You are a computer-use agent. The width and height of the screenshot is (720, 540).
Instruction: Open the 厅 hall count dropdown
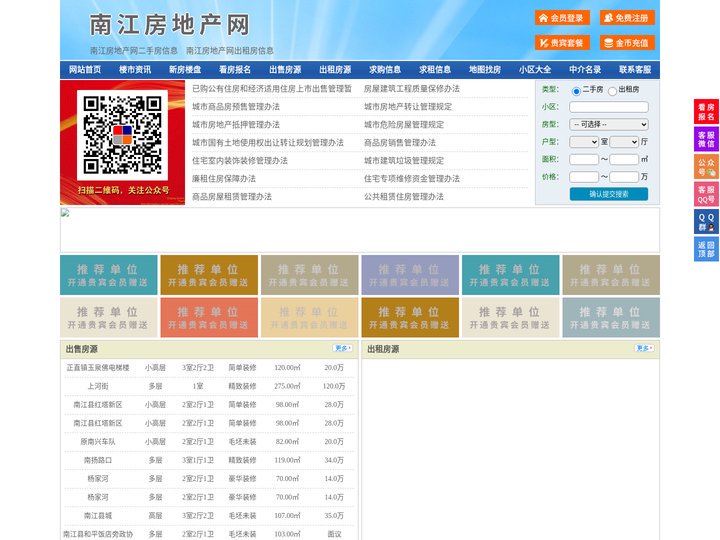[624, 142]
